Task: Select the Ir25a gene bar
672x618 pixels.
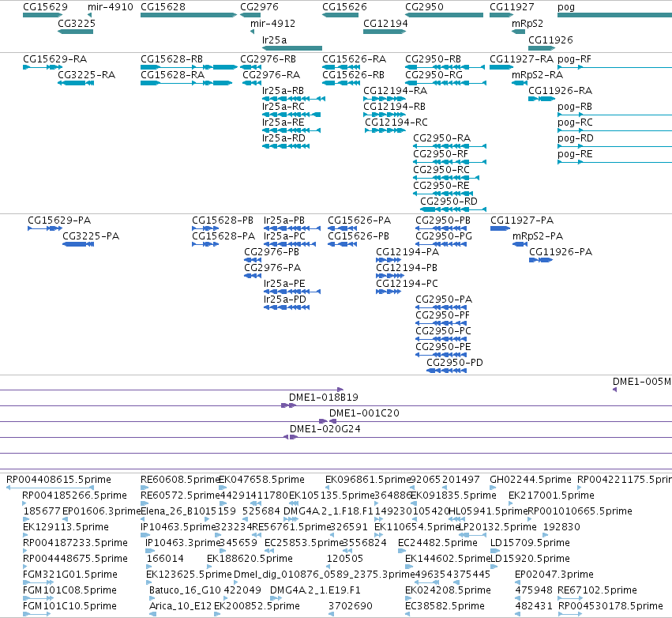Action: 292,48
